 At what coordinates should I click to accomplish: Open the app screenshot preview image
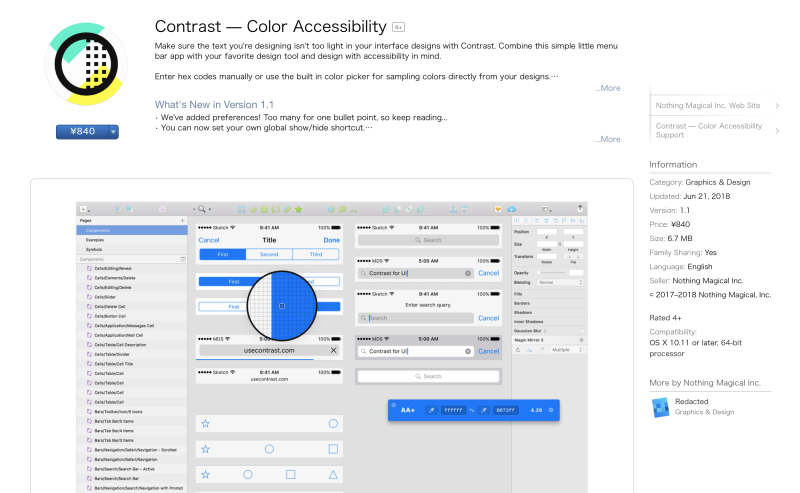[332, 347]
